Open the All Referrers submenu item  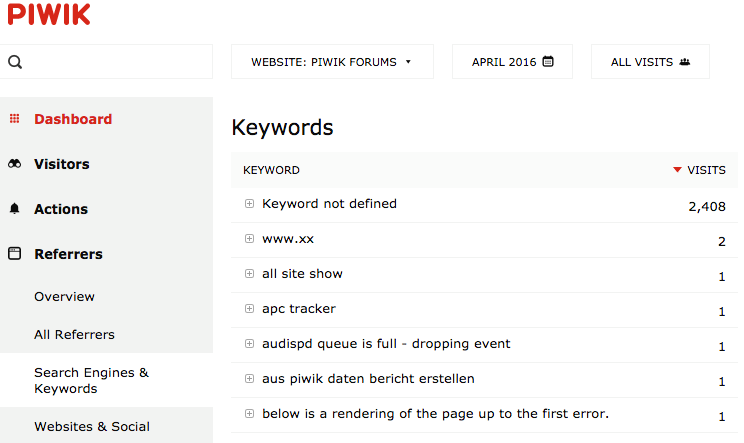click(x=74, y=334)
